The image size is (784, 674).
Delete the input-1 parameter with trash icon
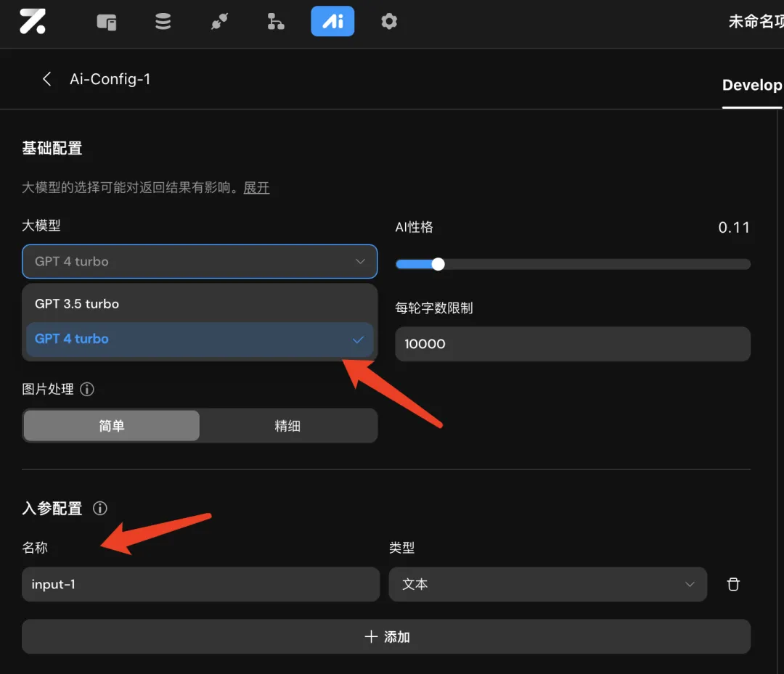tap(733, 584)
